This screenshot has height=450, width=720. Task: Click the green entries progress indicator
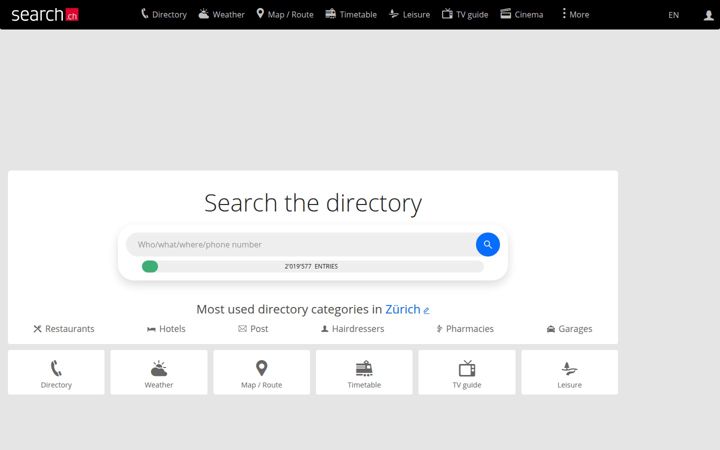[150, 266]
